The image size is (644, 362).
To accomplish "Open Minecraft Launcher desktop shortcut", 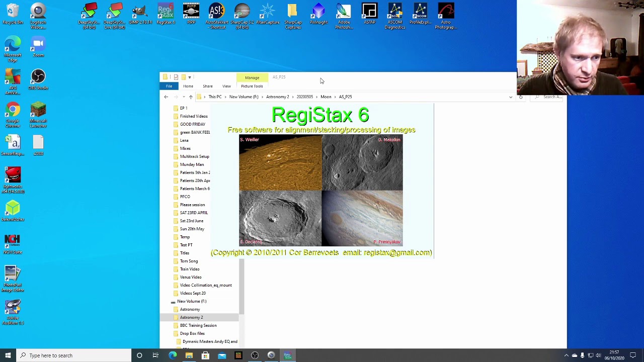I will (38, 115).
